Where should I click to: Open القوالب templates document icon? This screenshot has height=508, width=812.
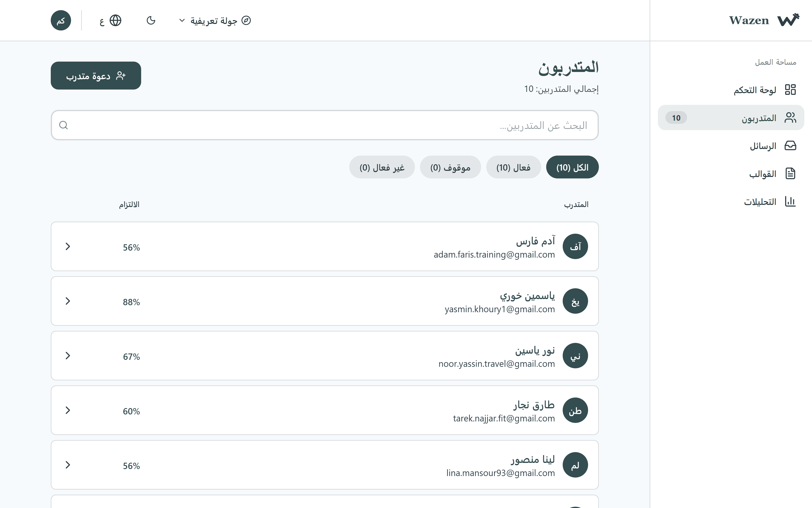tap(790, 174)
